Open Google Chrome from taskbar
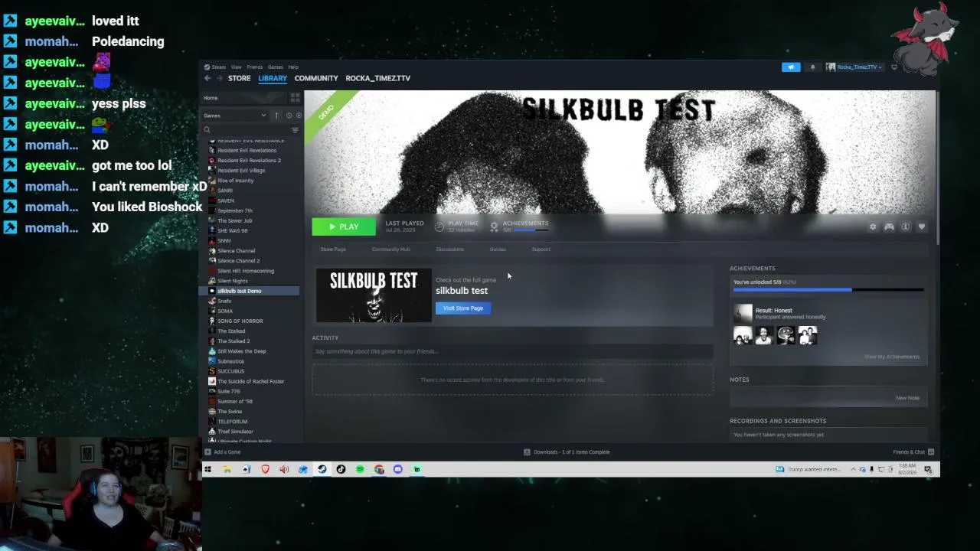 click(x=379, y=469)
